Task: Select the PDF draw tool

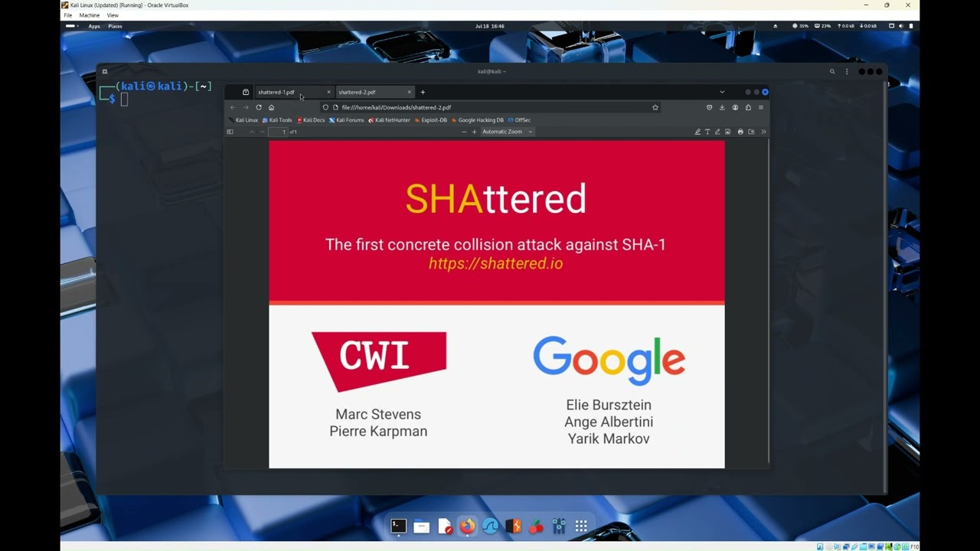Action: pos(717,132)
